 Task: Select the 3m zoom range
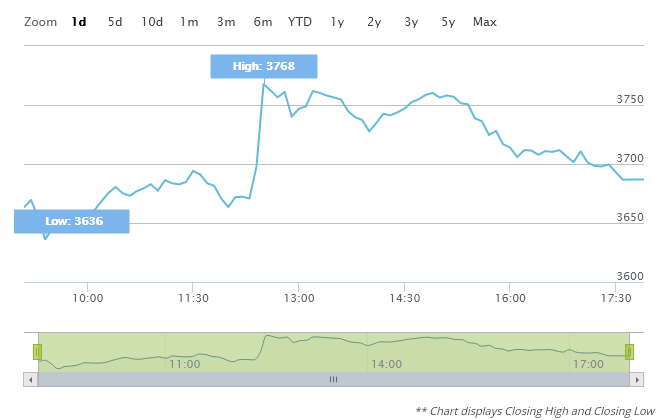(x=226, y=22)
